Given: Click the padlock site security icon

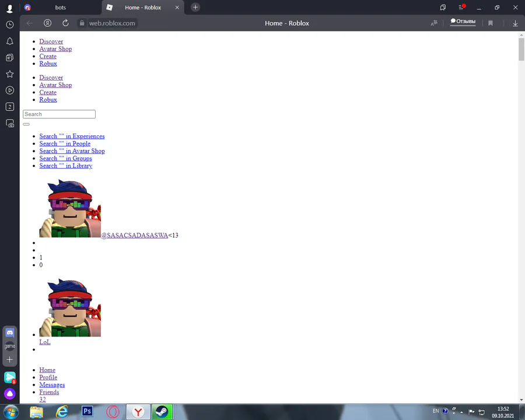Looking at the screenshot, I should click(82, 23).
